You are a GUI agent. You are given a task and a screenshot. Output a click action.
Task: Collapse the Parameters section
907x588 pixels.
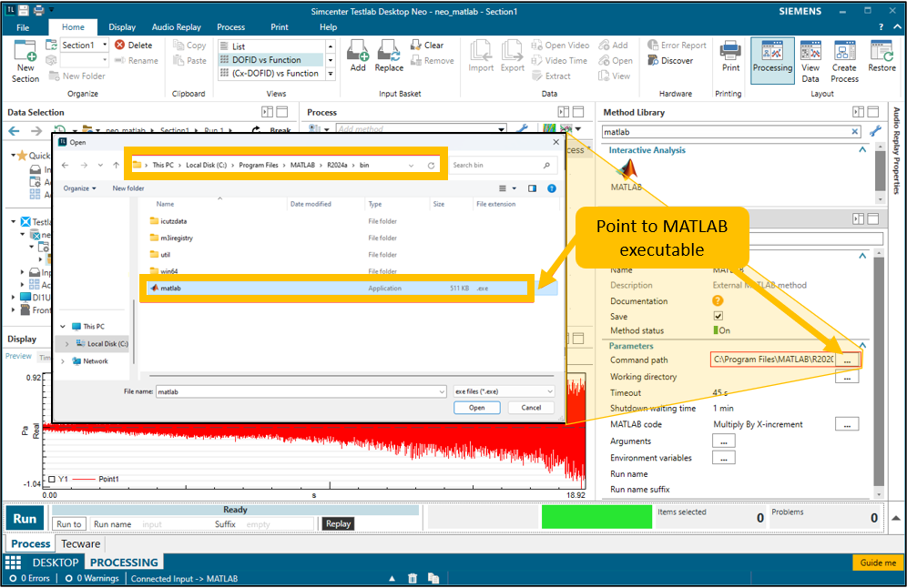[x=862, y=346]
